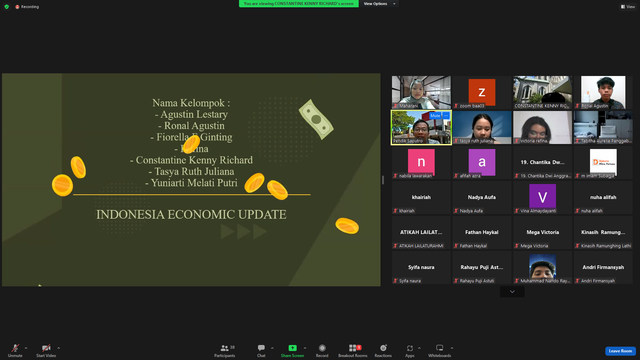Select Tabitha Aurelia's video tile

pos(603,127)
